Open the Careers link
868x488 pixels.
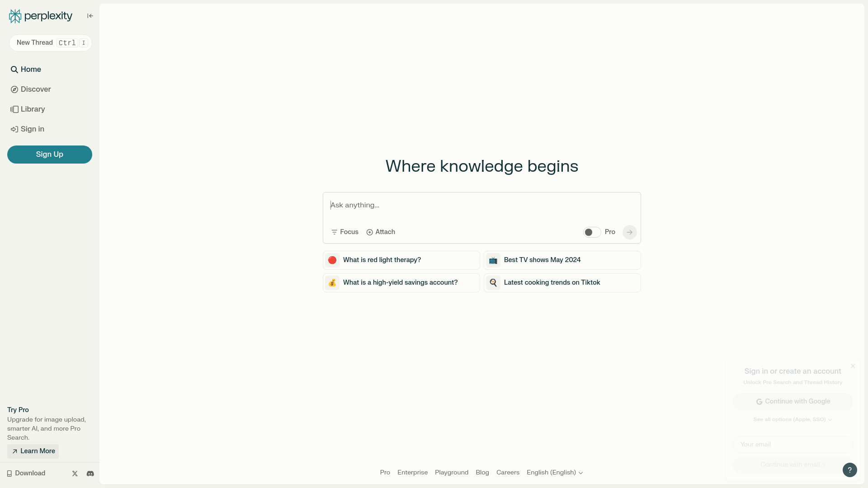point(508,473)
